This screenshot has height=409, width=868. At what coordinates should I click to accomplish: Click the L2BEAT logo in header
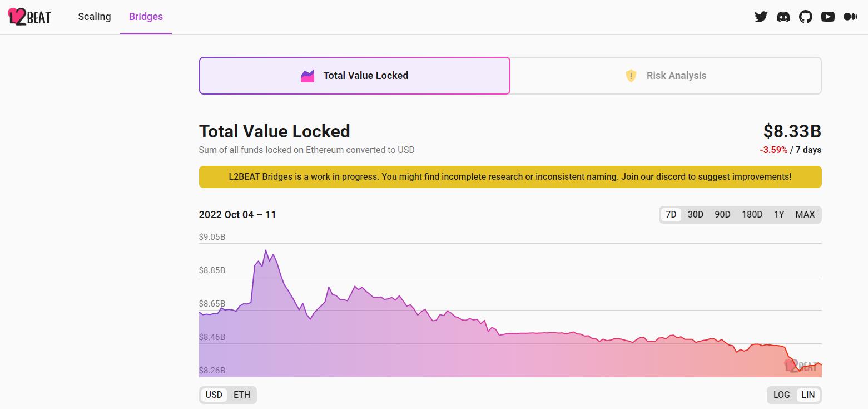coord(29,17)
